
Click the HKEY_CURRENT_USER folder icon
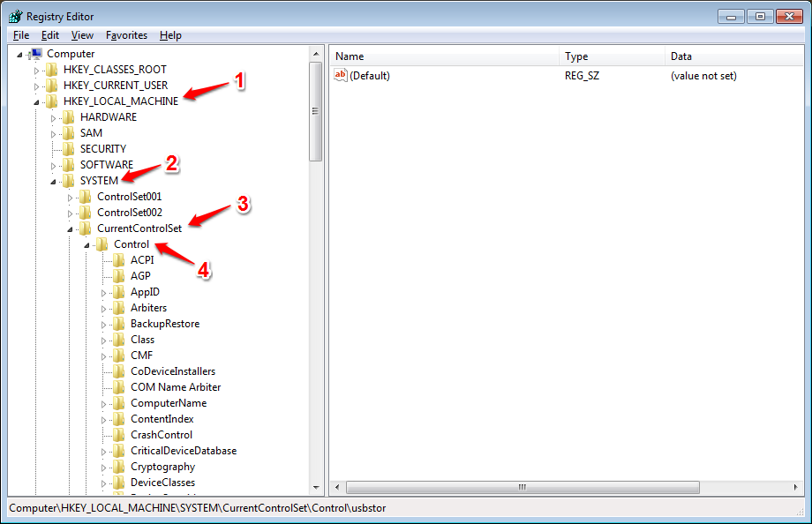52,86
